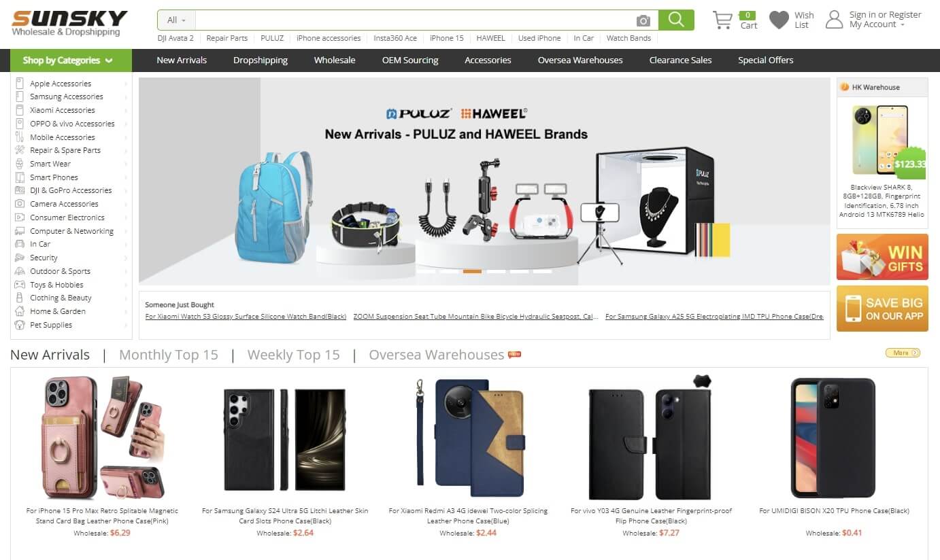Click inside the search text field

coord(415,20)
